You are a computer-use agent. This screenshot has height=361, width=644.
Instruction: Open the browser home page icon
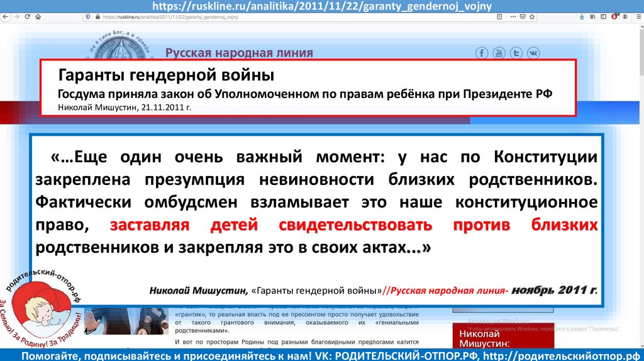coord(38,17)
